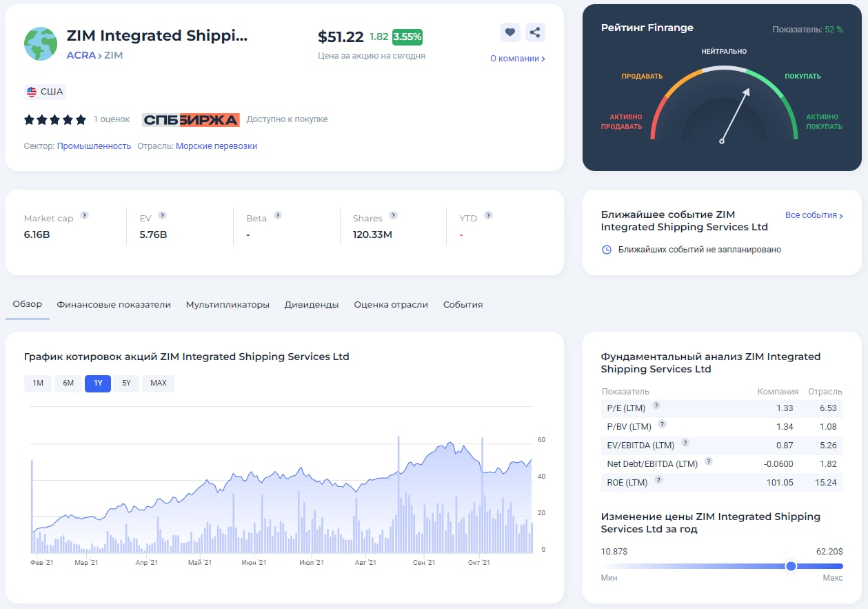Image resolution: width=868 pixels, height=609 pixels.
Task: Open the Обзор tab
Action: click(28, 304)
